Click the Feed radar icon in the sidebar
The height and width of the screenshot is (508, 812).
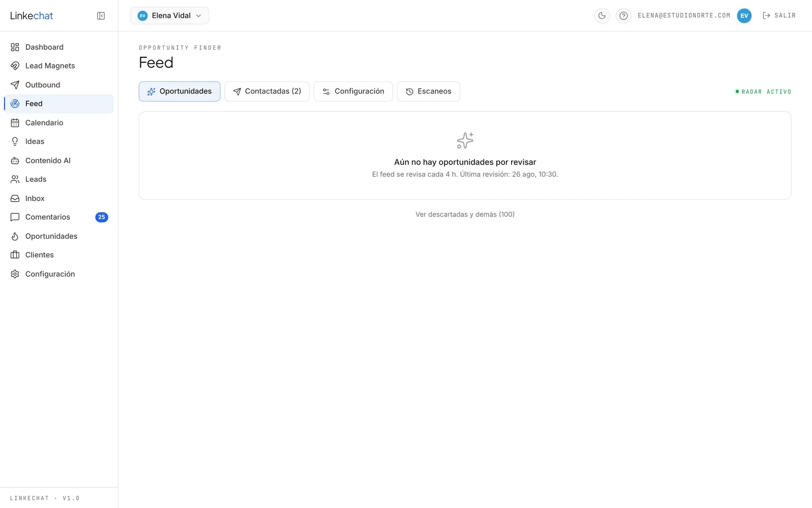(x=15, y=104)
